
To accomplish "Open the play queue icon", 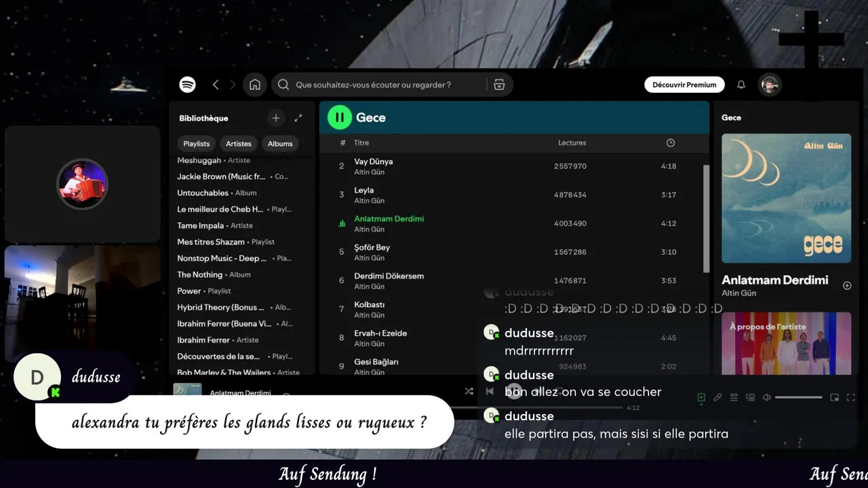I will (734, 398).
